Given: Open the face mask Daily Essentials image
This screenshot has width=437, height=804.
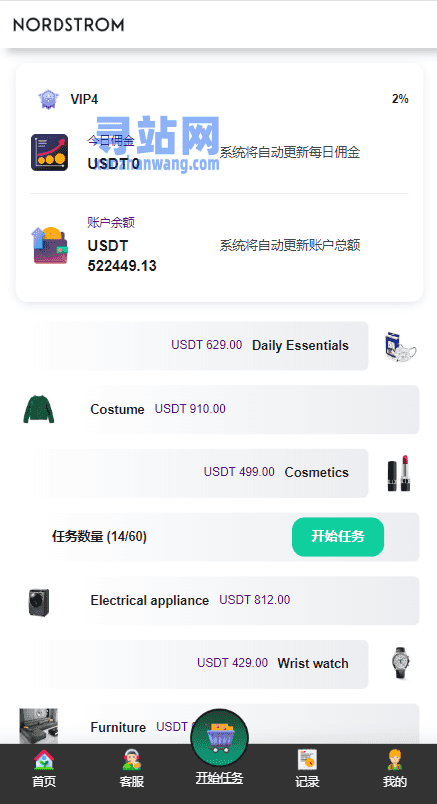Looking at the screenshot, I should point(400,346).
